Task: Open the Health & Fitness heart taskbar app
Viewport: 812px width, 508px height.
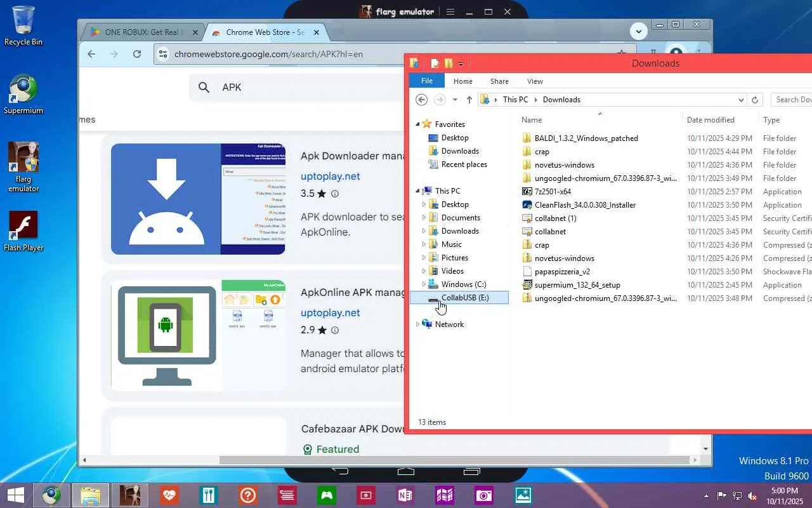Action: (169, 495)
